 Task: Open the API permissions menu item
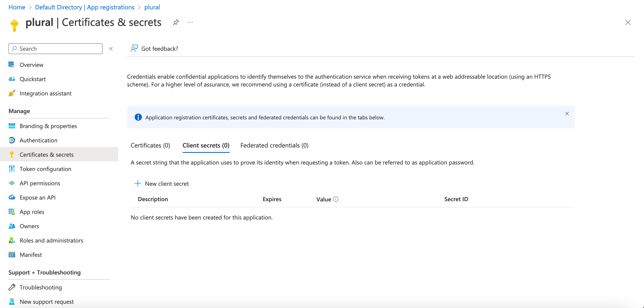point(40,183)
